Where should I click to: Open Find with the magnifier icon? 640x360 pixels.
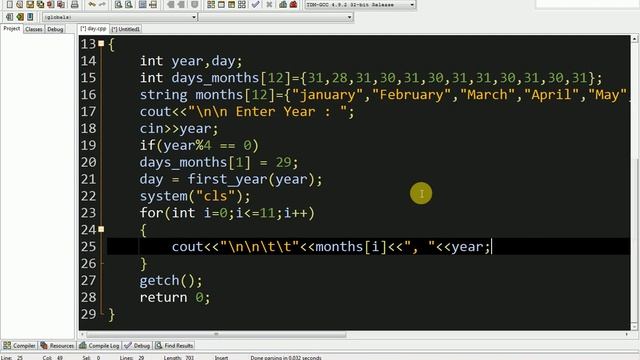[x=118, y=4]
